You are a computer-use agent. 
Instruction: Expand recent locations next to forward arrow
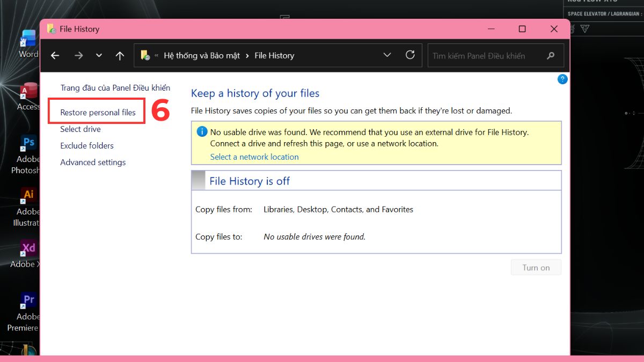(x=99, y=55)
